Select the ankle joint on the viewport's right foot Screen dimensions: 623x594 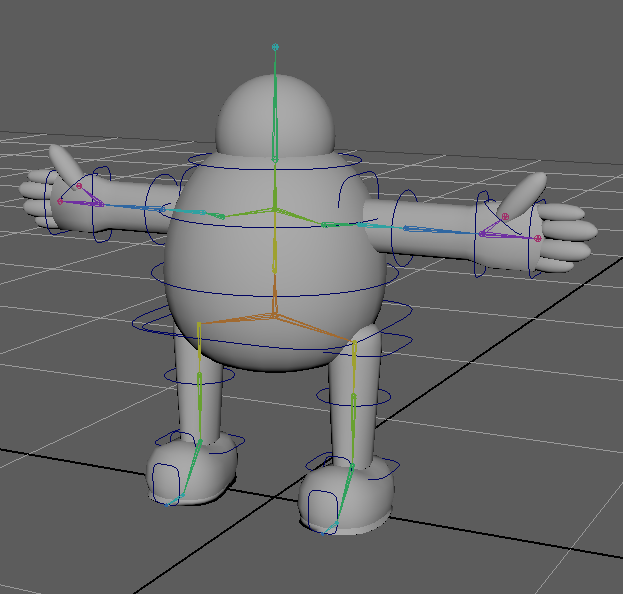(x=351, y=466)
